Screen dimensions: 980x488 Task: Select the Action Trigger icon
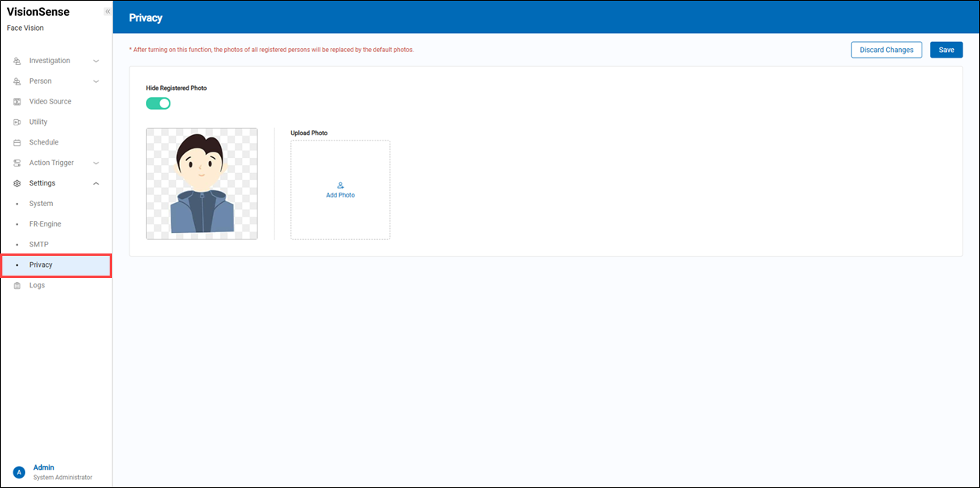(17, 163)
